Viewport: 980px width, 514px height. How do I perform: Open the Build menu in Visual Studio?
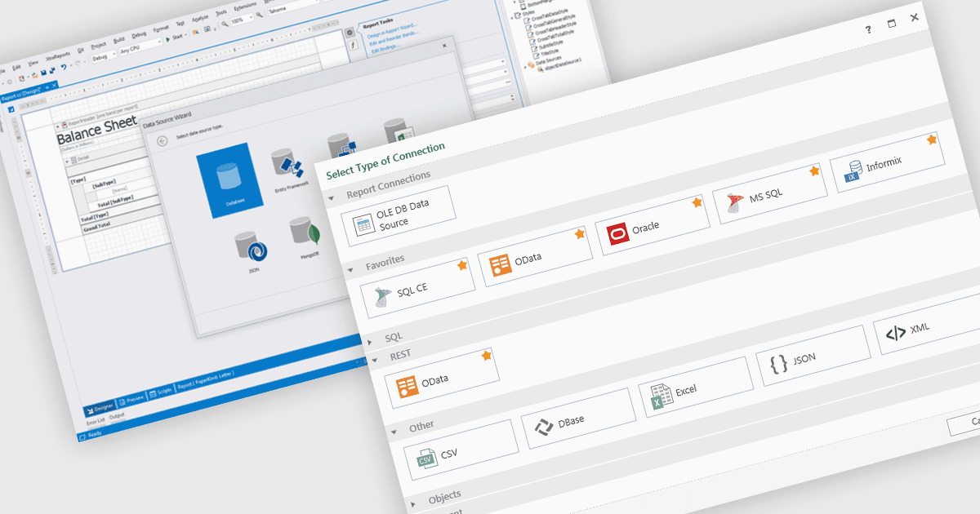[x=119, y=38]
